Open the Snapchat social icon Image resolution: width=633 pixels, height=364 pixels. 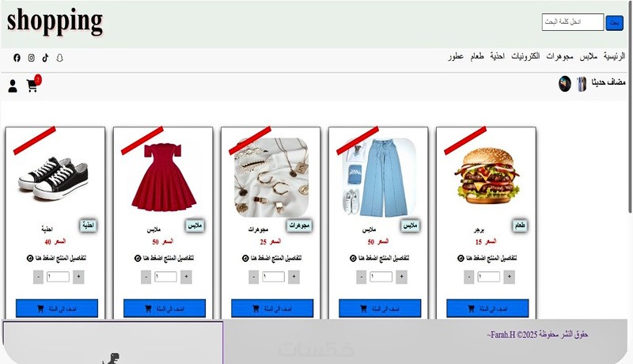[60, 58]
